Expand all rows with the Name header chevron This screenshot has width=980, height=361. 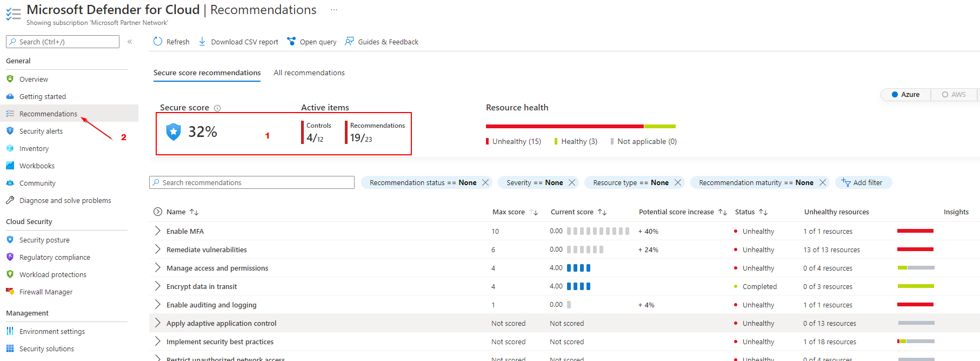pos(158,212)
